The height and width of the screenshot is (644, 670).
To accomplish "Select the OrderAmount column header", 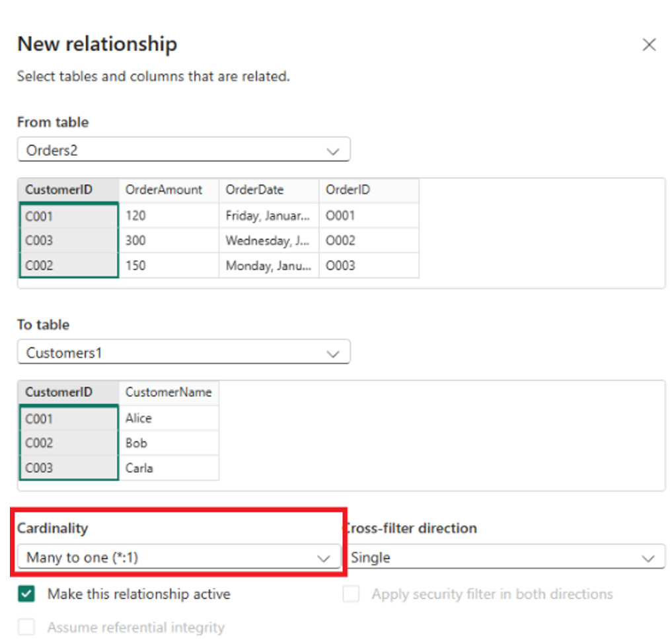I will pyautogui.click(x=163, y=190).
